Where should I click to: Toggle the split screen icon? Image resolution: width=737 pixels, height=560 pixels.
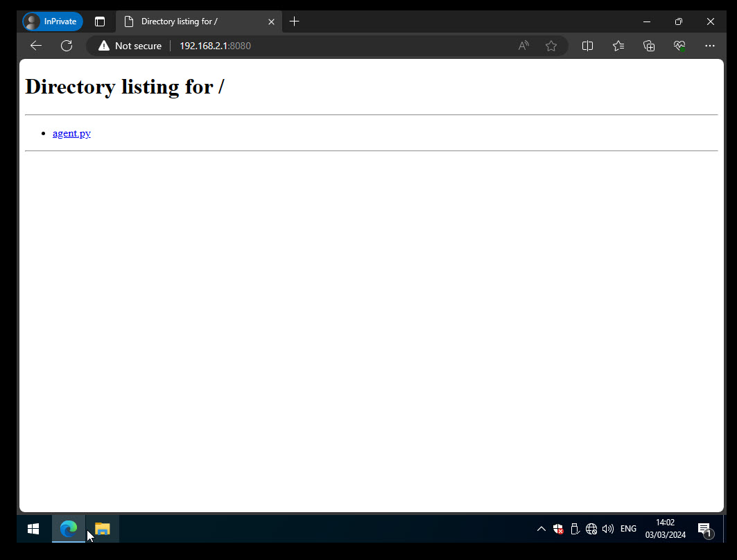pyautogui.click(x=587, y=46)
